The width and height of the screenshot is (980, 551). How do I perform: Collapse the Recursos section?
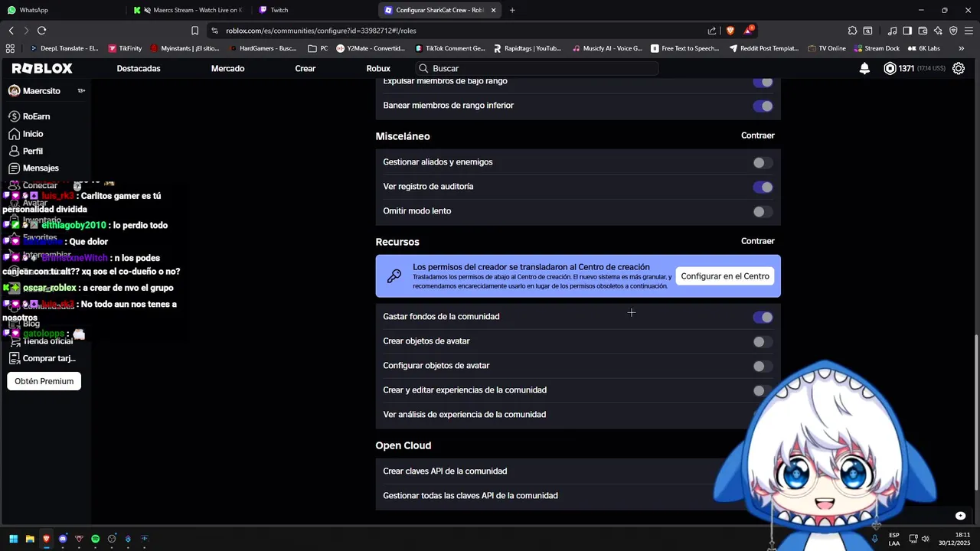click(758, 241)
